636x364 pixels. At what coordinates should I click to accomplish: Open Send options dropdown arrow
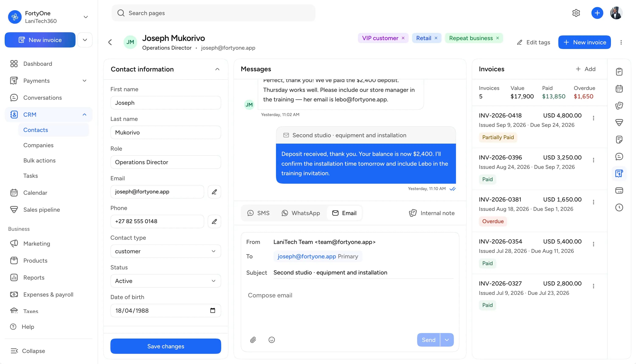click(447, 340)
